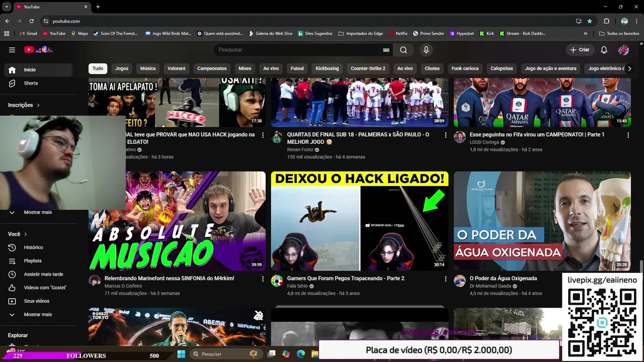Select the Valorant filter chip
This screenshot has height=362, width=644.
click(177, 68)
